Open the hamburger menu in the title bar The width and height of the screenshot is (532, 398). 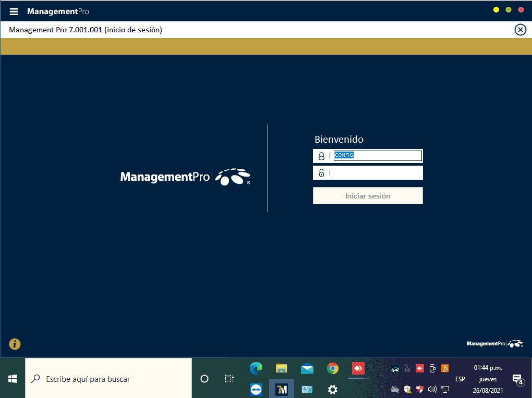pyautogui.click(x=14, y=11)
